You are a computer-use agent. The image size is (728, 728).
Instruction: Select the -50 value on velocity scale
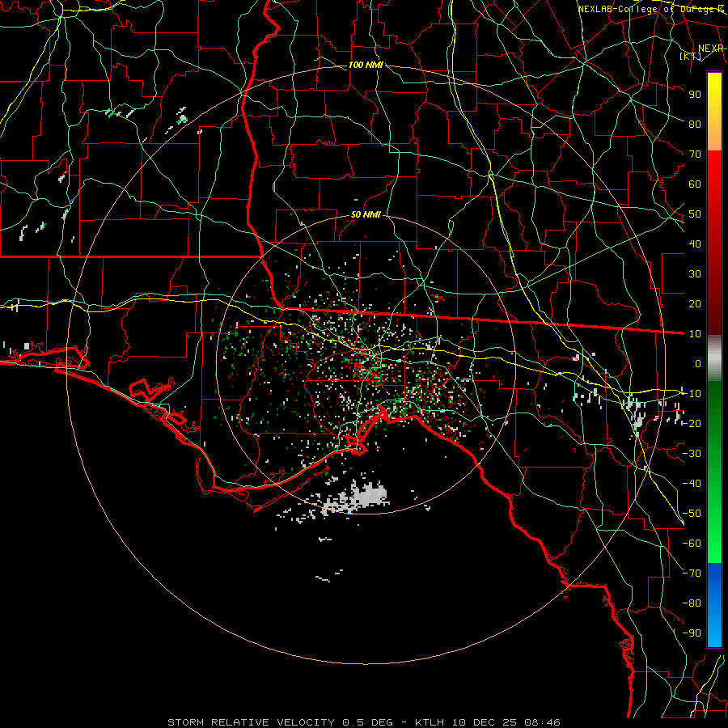(x=692, y=513)
